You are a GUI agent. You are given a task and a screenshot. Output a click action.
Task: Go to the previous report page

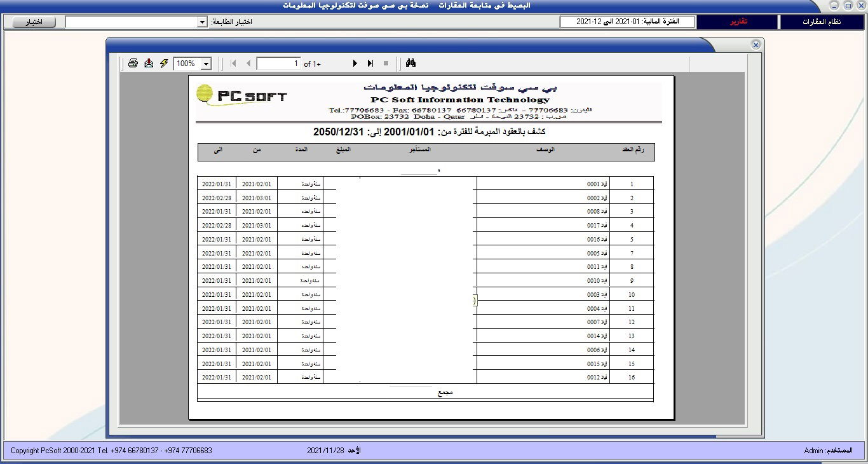(248, 63)
